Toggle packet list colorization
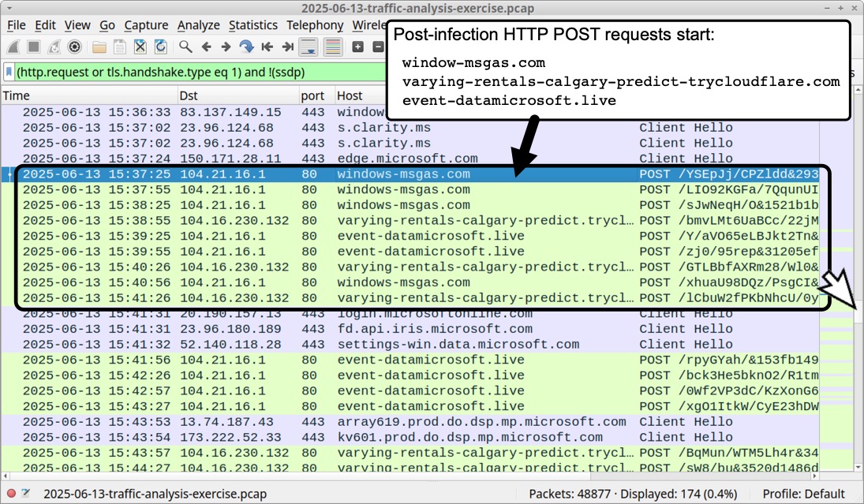864x504 pixels. [x=333, y=47]
